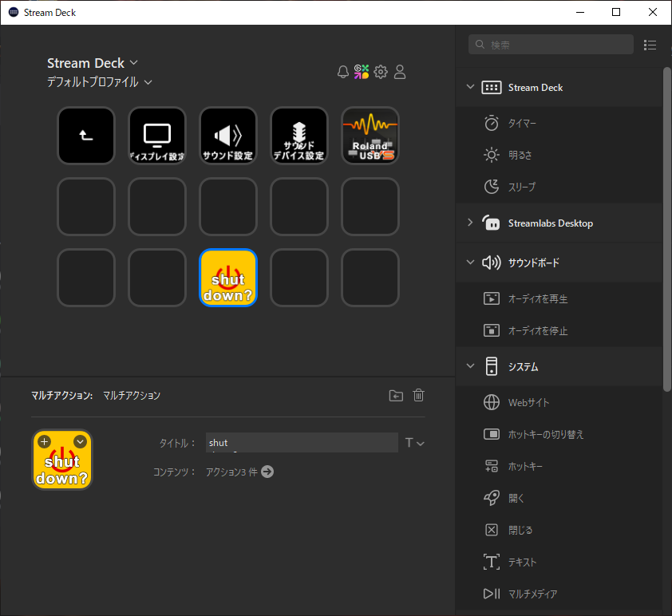Open title font style dropdown
Screen dimensions: 672x616
coord(414,443)
